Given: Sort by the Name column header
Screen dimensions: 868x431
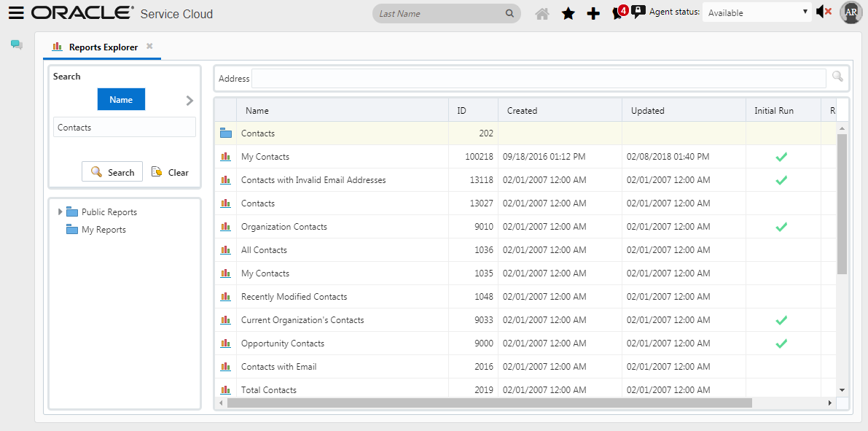Looking at the screenshot, I should click(x=343, y=110).
